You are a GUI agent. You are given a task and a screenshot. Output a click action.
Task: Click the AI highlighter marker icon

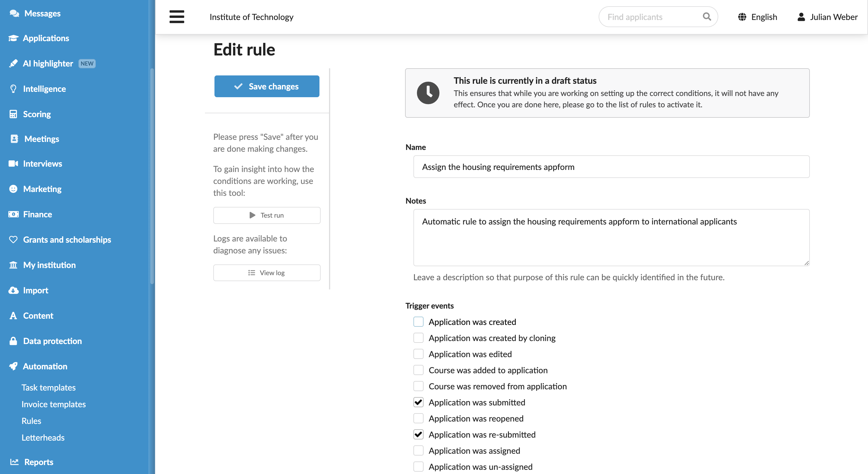13,63
